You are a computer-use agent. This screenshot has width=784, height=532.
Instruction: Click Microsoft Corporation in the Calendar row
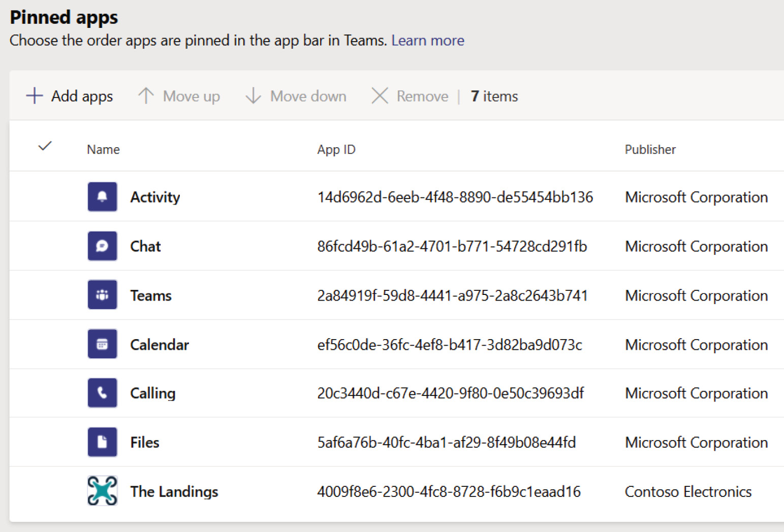[696, 345]
